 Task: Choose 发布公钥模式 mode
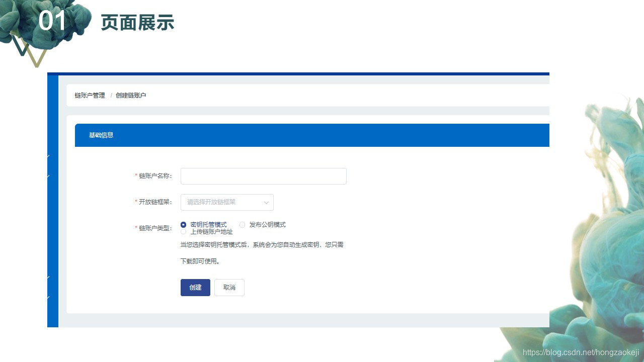coord(242,225)
